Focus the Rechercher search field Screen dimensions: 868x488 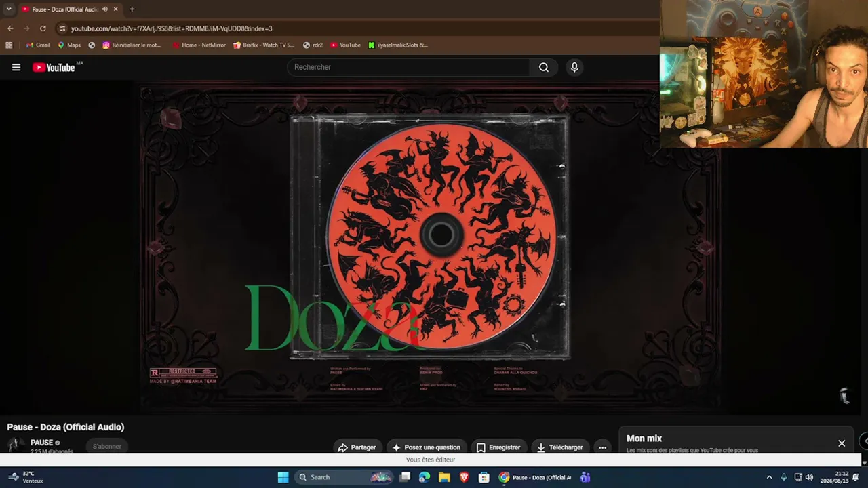click(x=409, y=67)
